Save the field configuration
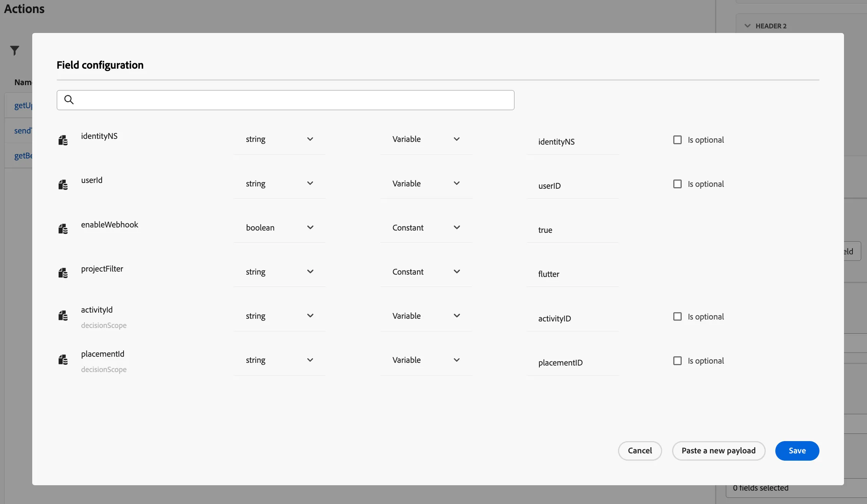 click(797, 451)
